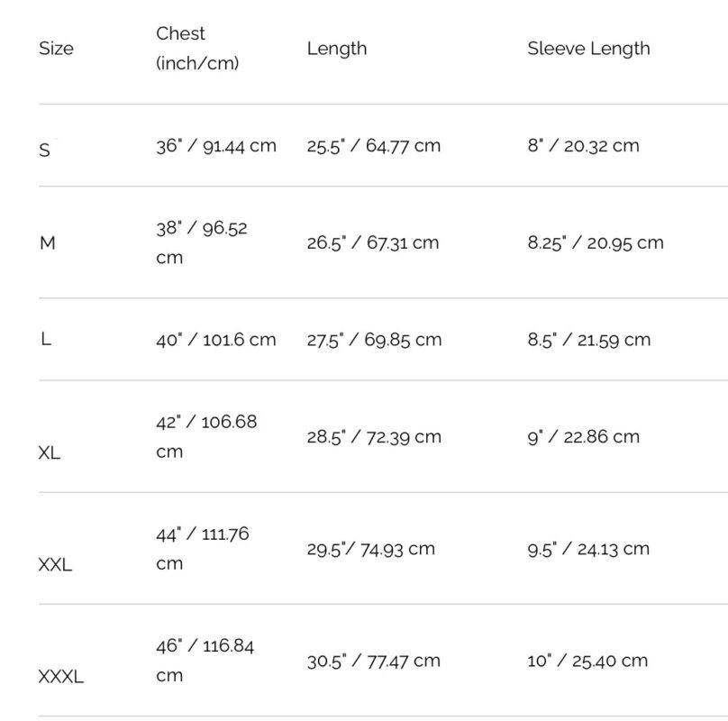Click sleeve value 10" / 25.40 cm

pos(587,661)
